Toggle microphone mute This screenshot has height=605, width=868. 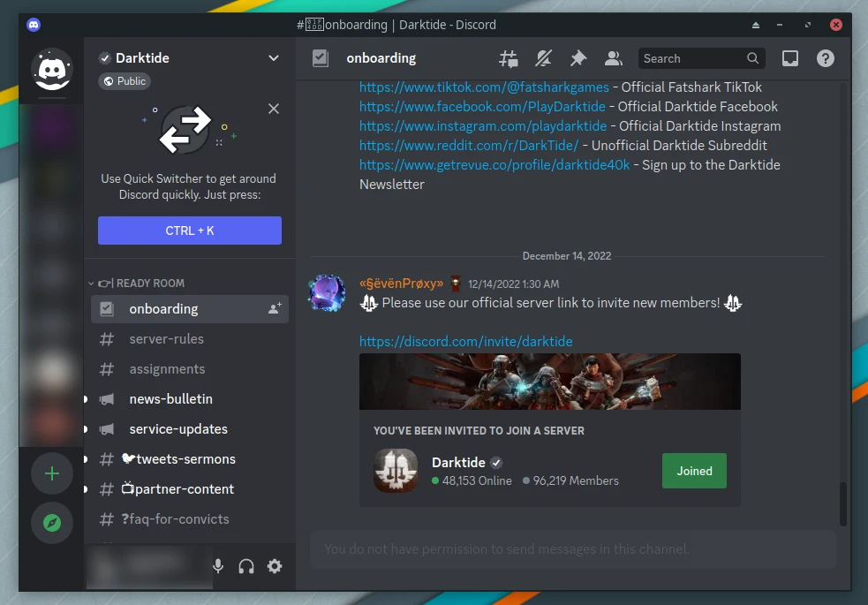(218, 566)
